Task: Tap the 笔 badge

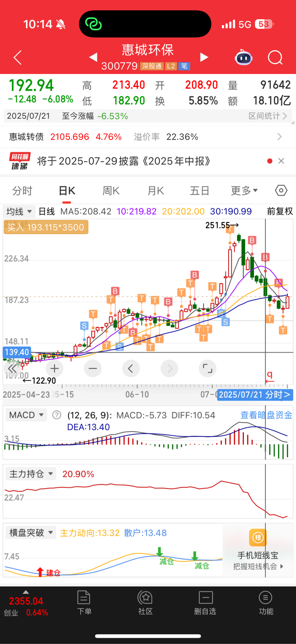Action: [x=184, y=66]
